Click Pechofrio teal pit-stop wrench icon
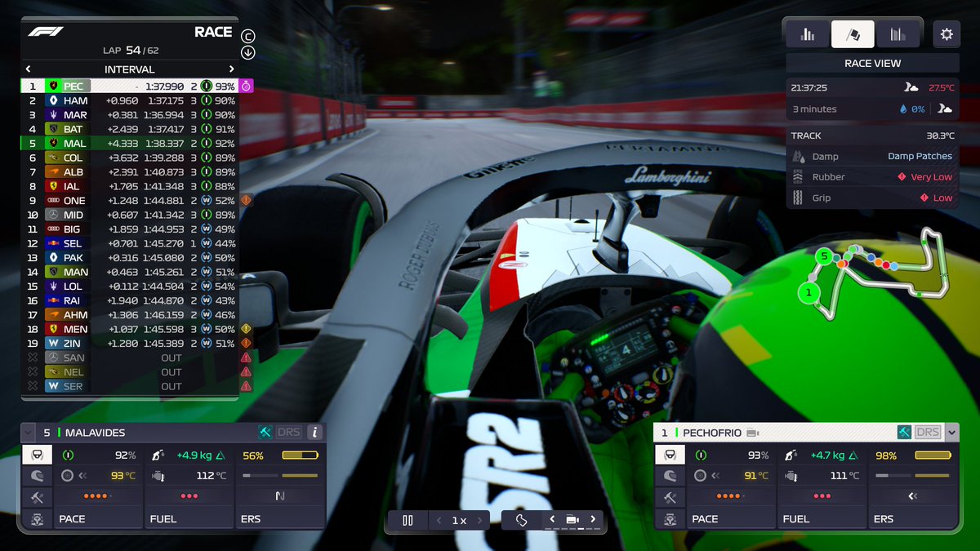 [x=904, y=432]
